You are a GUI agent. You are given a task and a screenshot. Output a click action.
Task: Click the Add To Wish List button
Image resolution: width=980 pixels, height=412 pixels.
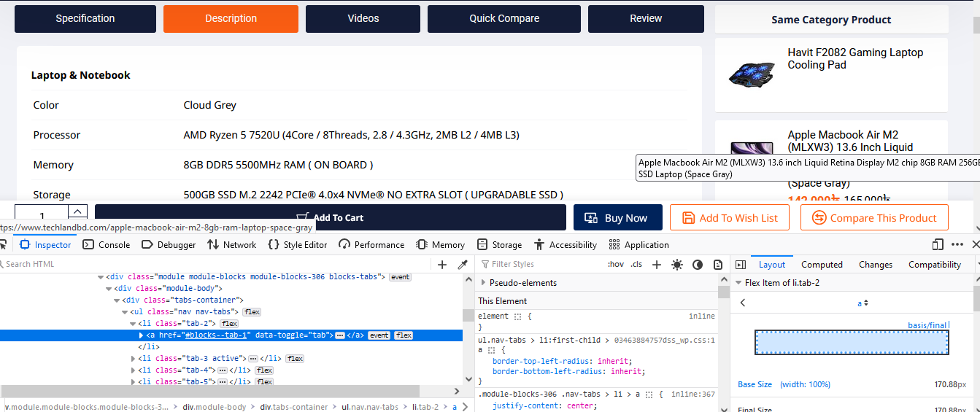729,217
